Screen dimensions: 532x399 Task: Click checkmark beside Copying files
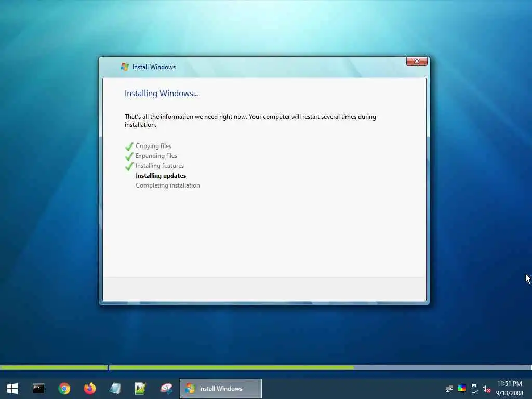129,147
